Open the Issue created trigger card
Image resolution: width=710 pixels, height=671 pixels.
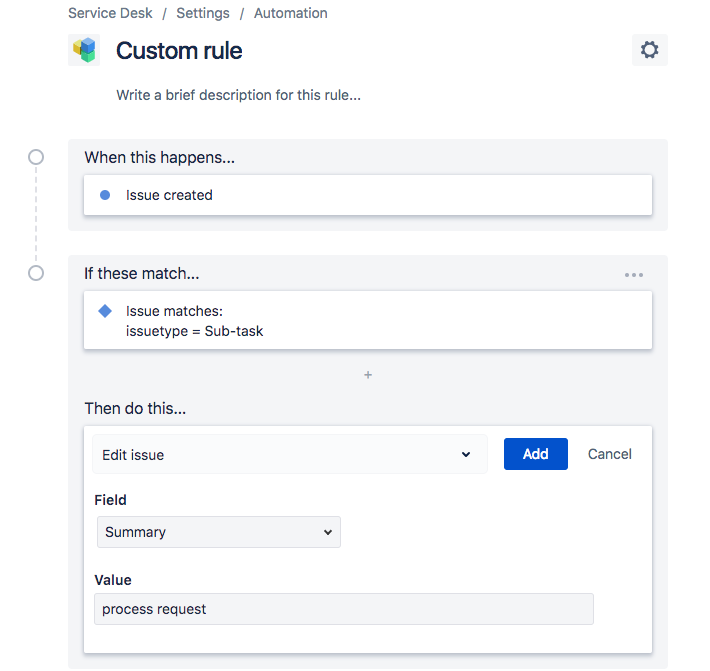[368, 195]
